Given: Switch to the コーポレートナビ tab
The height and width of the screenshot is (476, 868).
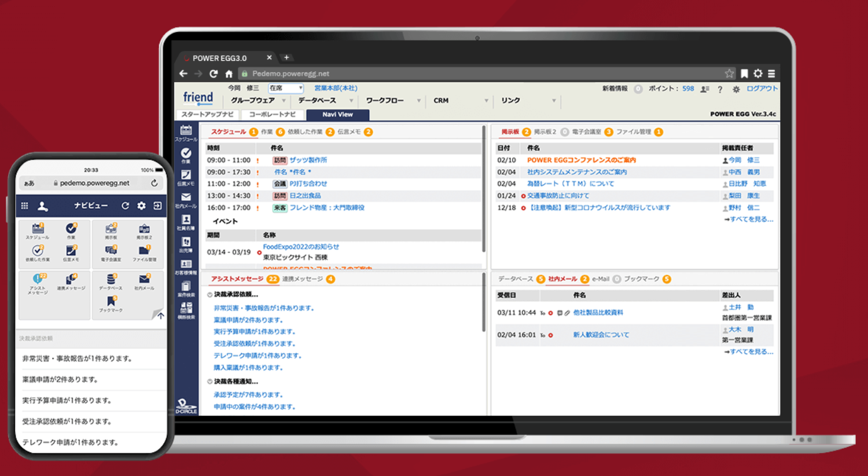Looking at the screenshot, I should point(272,115).
